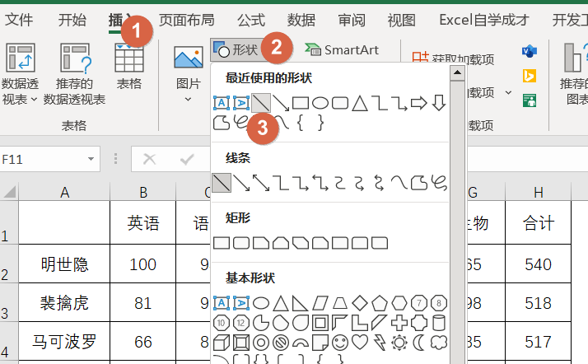This screenshot has width=588, height=364.
Task: Select the Freeform shape tool in 线条
Action: [x=419, y=183]
